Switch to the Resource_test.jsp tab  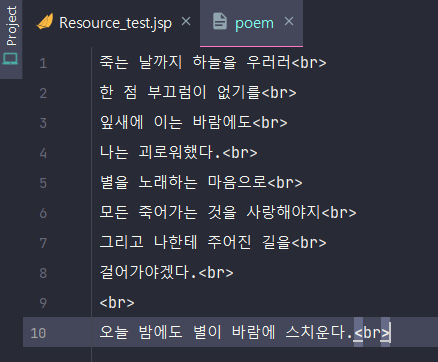click(x=115, y=23)
